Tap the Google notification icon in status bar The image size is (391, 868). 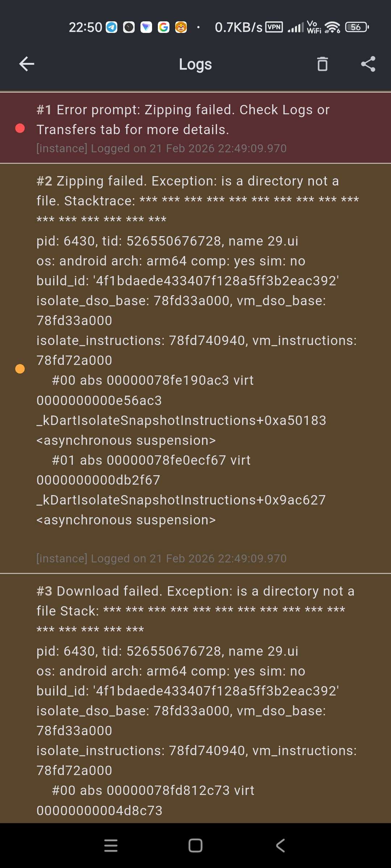click(x=164, y=27)
